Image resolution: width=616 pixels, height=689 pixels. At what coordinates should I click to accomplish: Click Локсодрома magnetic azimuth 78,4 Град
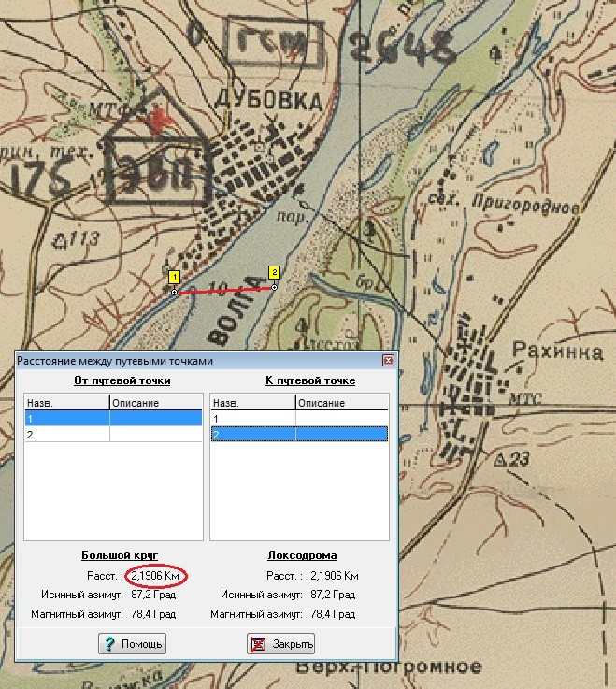tap(333, 614)
